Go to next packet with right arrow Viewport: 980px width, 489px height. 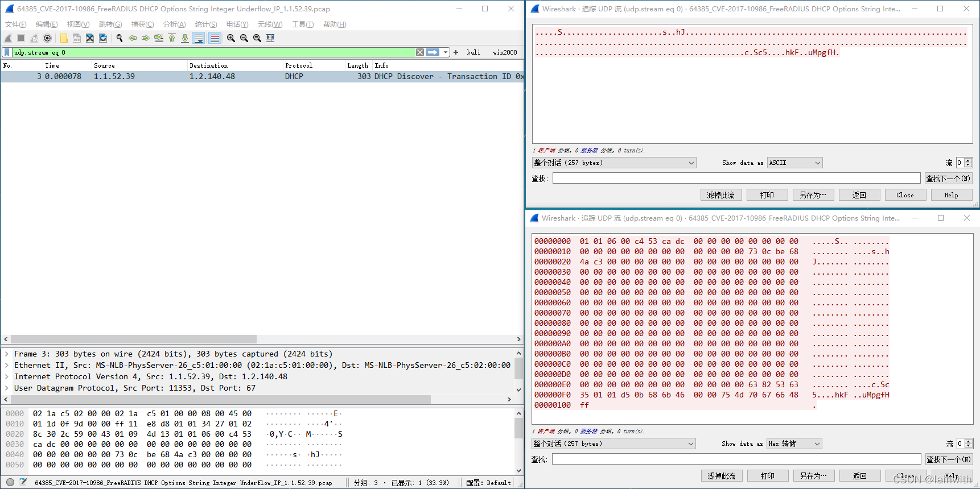tap(146, 38)
